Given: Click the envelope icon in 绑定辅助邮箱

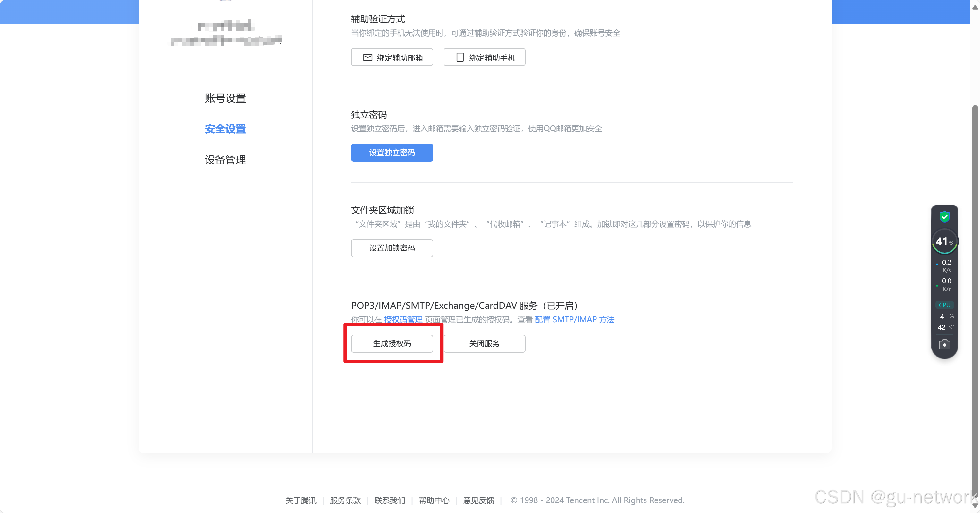Looking at the screenshot, I should tap(367, 57).
